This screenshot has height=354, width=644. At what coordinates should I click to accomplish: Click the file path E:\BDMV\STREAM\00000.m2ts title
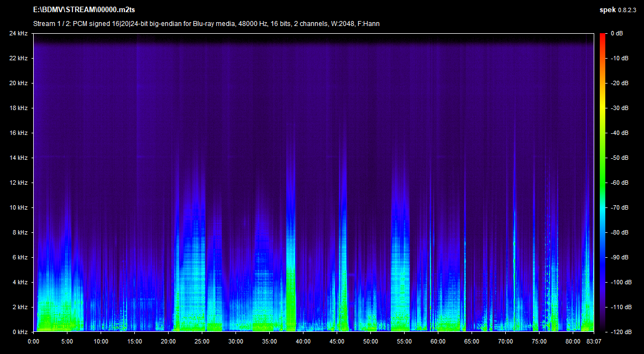pyautogui.click(x=84, y=10)
